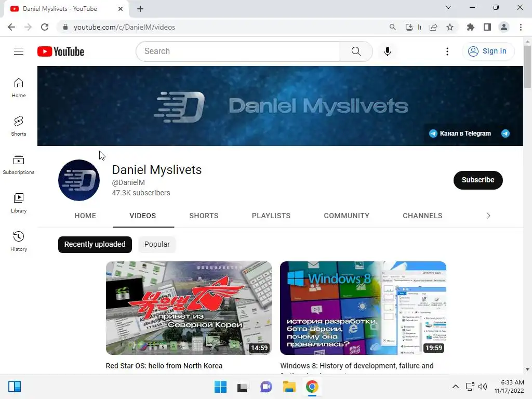
Task: Show hidden system tray icons chevron
Action: tap(456, 387)
